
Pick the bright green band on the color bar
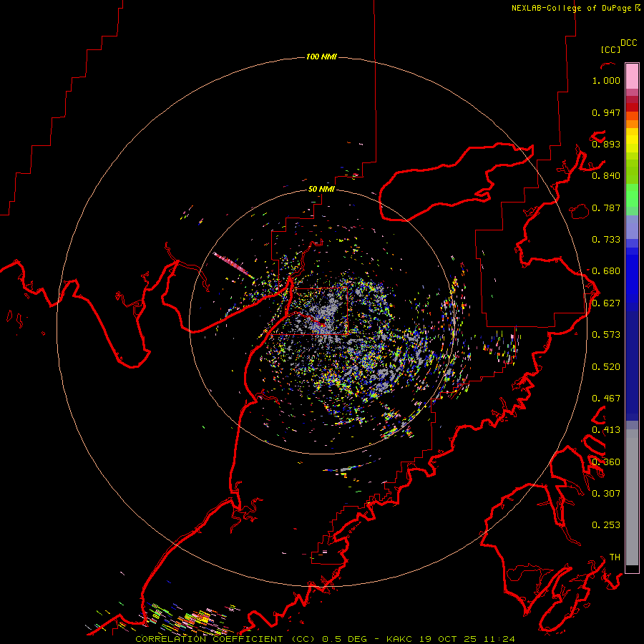pos(632,195)
